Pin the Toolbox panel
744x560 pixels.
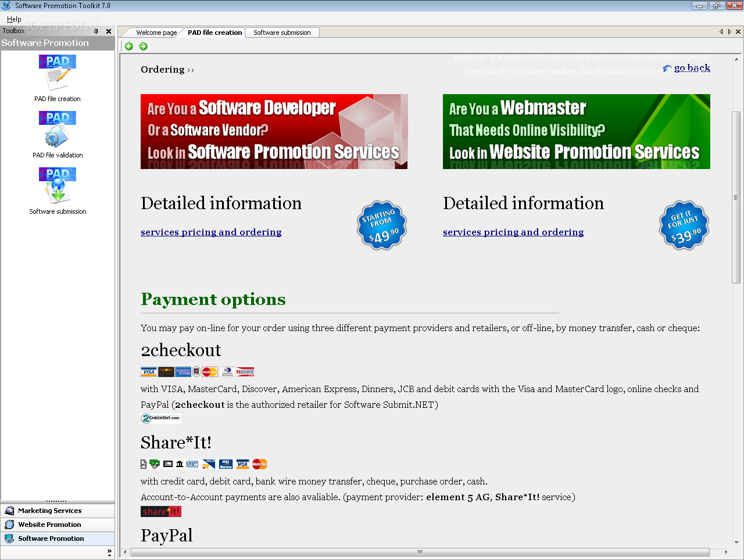[96, 31]
